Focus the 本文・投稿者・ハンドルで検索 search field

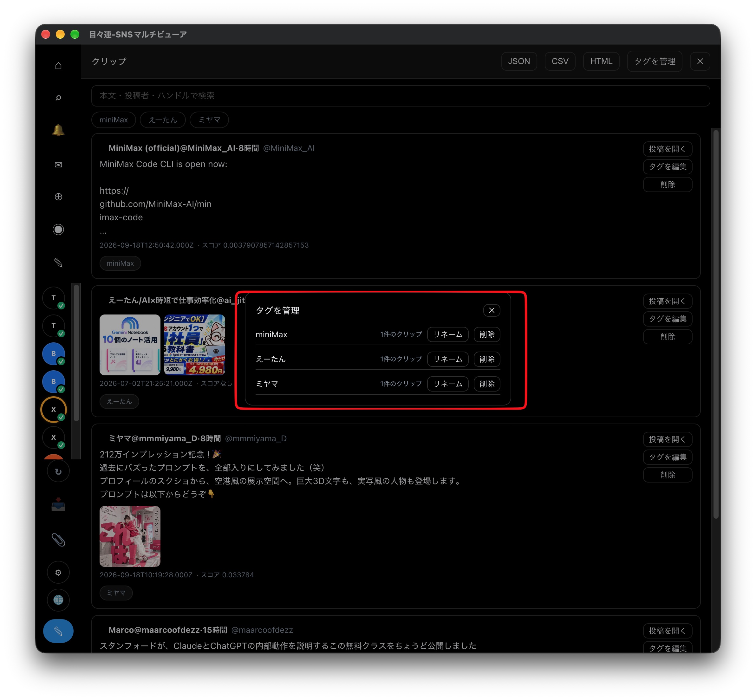401,96
